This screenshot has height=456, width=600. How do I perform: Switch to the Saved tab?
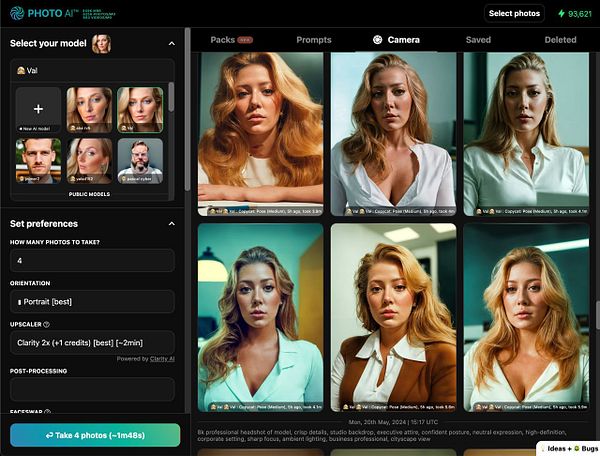click(478, 40)
